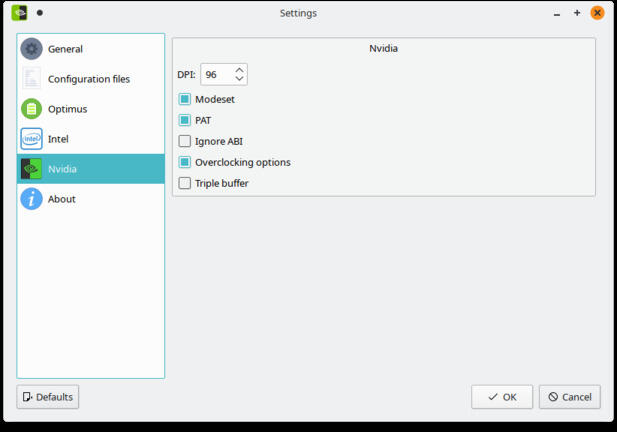
Task: Open the Configuration files page
Action: 91,79
